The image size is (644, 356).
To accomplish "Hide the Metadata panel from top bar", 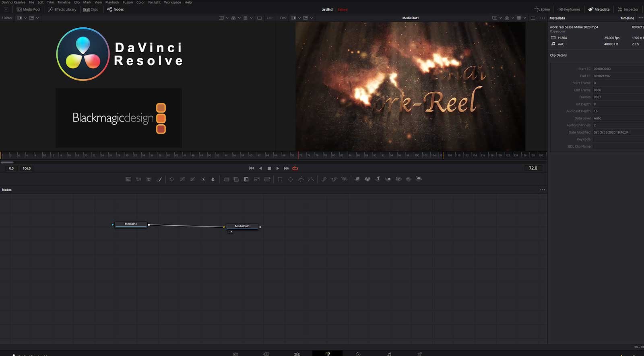I will pos(599,9).
